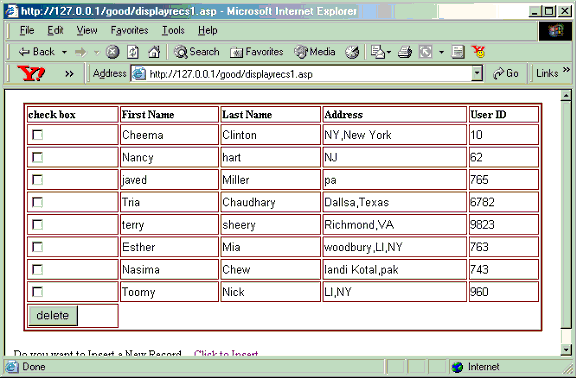Refresh the page with the Refresh icon
This screenshot has width=579, height=380.
(x=133, y=52)
